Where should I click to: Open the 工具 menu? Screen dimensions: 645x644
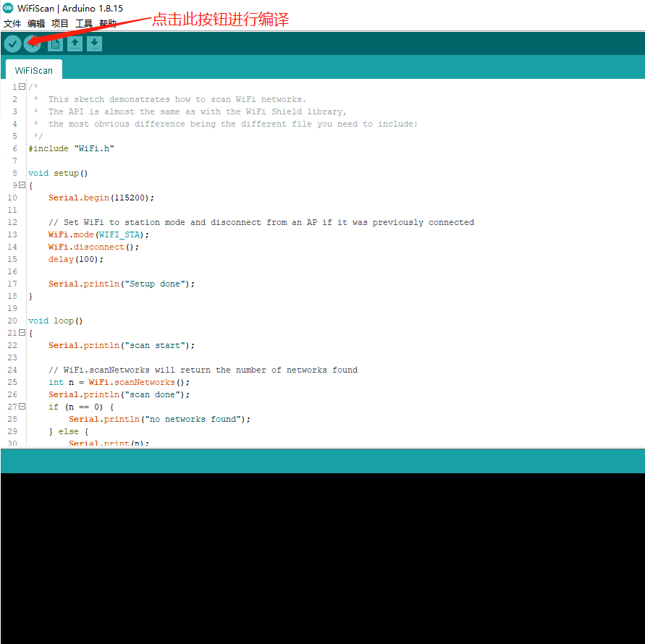tap(83, 23)
